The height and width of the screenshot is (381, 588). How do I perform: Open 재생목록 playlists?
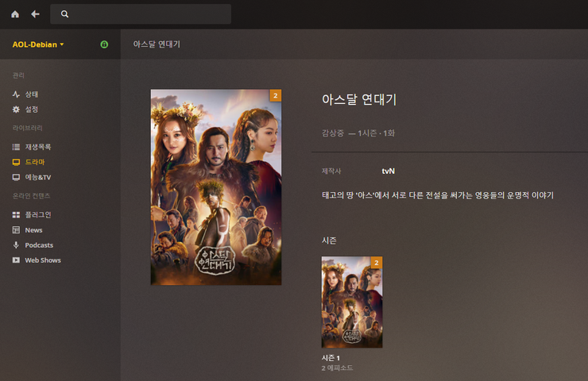(x=38, y=147)
